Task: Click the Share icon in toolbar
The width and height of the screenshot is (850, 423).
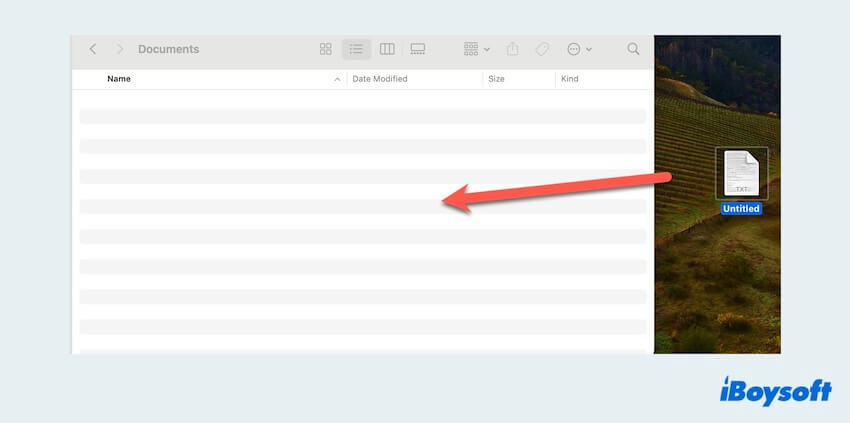Action: pos(513,49)
